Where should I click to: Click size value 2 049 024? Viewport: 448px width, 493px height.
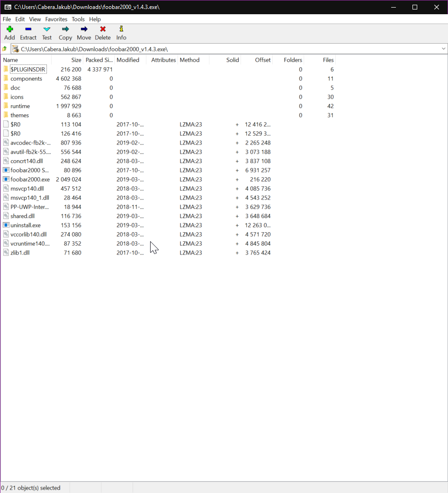pos(69,180)
